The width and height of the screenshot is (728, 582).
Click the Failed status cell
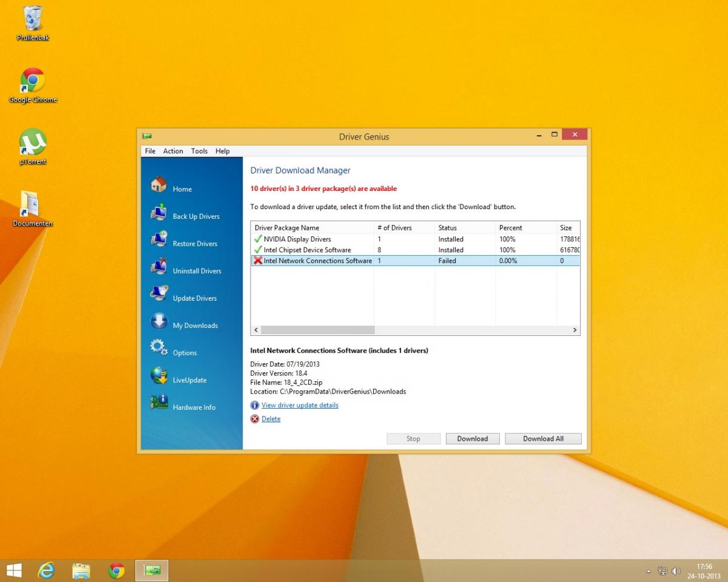point(447,261)
